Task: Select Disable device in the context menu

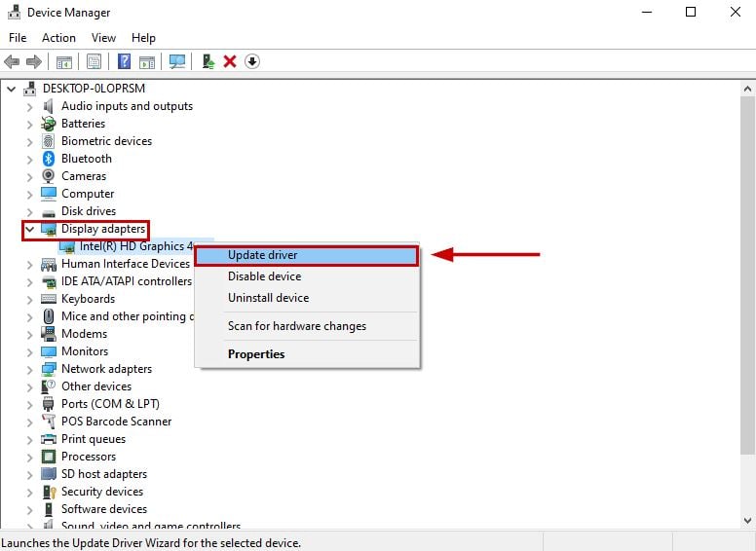Action: coord(264,276)
